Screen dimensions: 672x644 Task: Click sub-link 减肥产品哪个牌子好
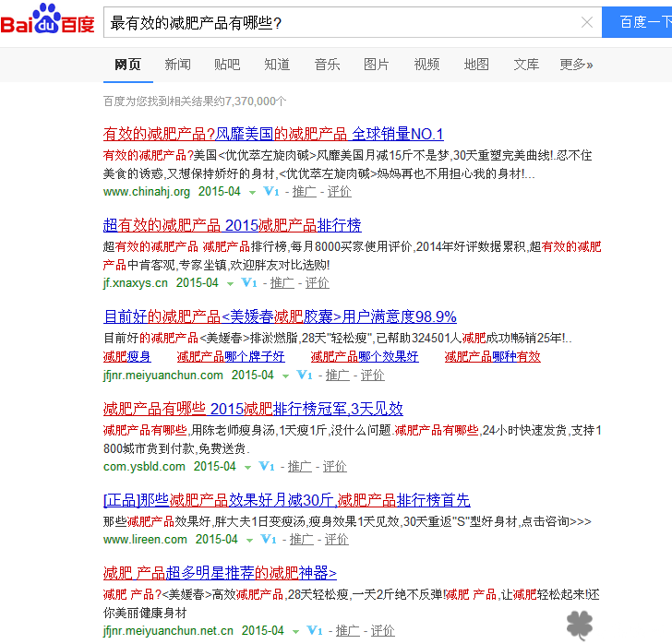coord(231,356)
